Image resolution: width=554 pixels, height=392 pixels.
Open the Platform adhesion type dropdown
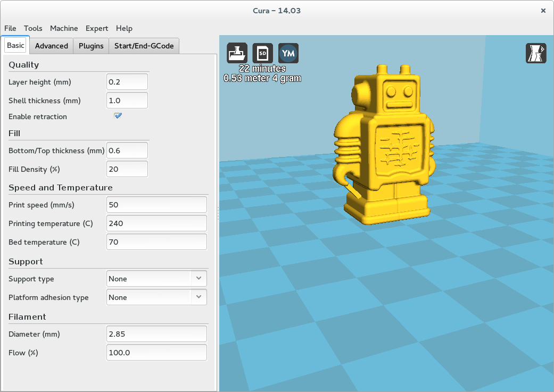[x=156, y=297]
